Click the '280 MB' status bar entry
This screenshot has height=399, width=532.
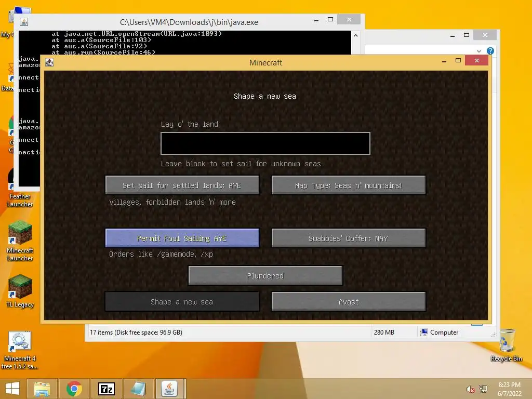pyautogui.click(x=384, y=332)
